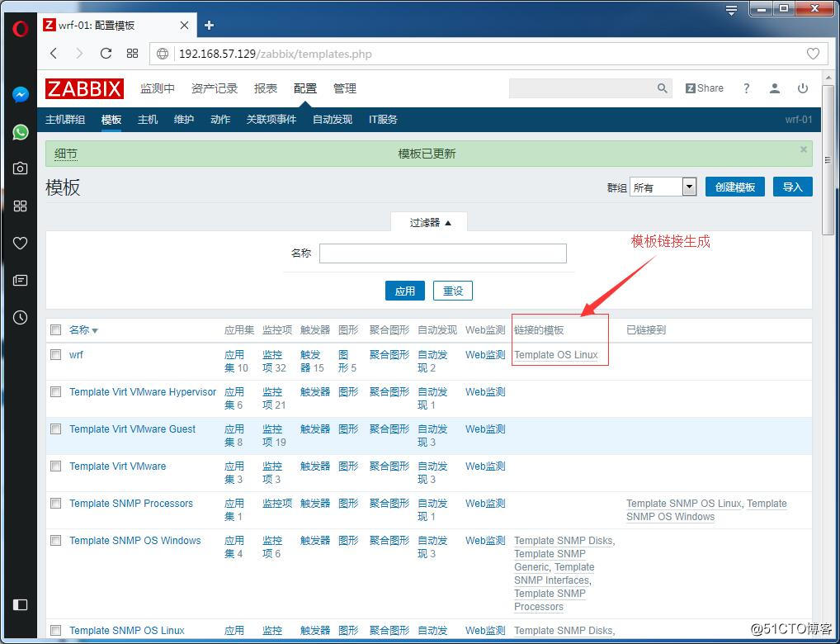Open the 报表 menu

[x=266, y=88]
